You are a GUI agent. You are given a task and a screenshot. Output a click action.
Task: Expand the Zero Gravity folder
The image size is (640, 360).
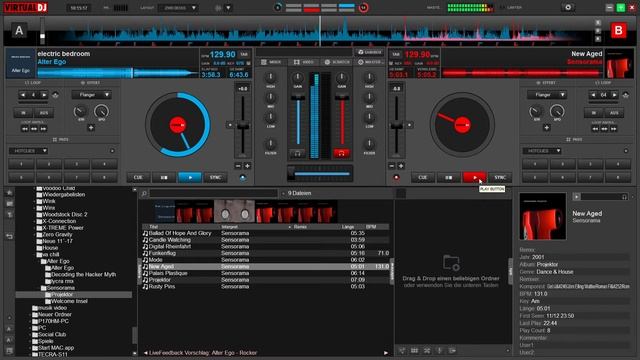[x=34, y=235]
